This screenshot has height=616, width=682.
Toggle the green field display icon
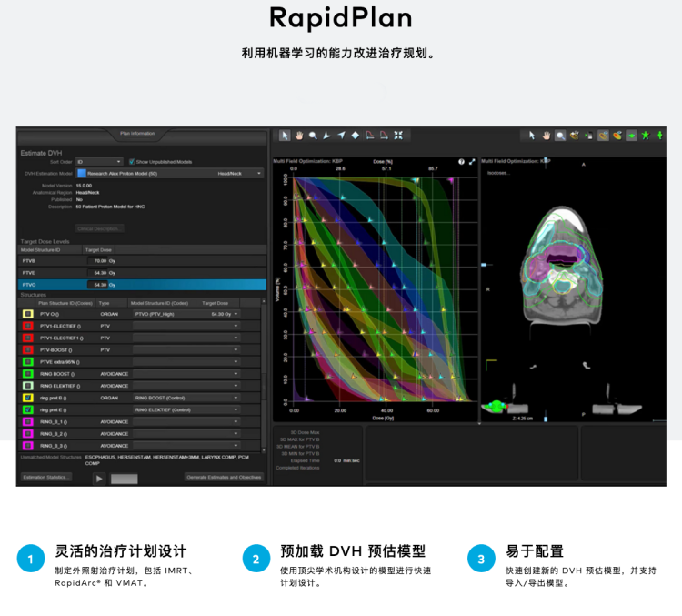(x=632, y=136)
